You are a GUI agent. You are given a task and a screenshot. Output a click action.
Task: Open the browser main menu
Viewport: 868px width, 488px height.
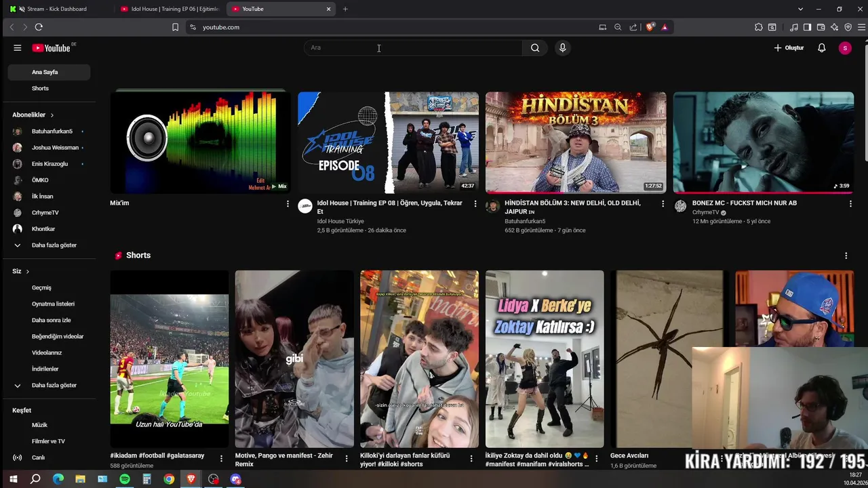(x=861, y=27)
